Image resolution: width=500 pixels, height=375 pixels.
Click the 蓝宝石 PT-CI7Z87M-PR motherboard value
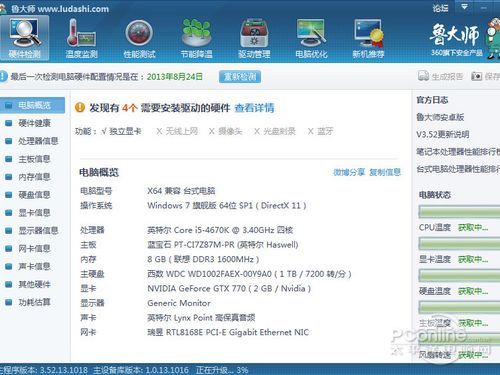[x=223, y=245]
